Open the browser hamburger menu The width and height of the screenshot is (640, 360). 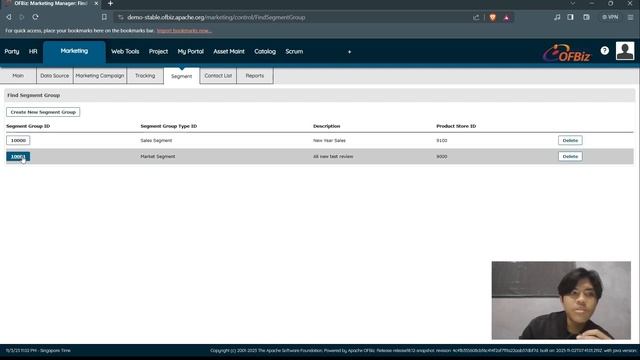pos(631,17)
